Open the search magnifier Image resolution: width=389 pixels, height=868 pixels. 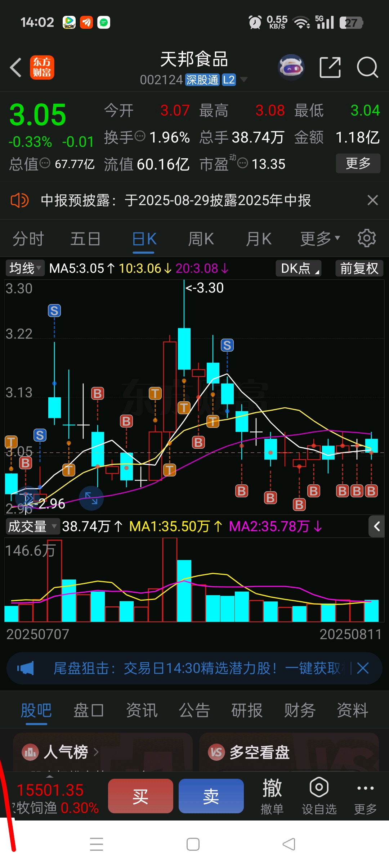tap(367, 67)
